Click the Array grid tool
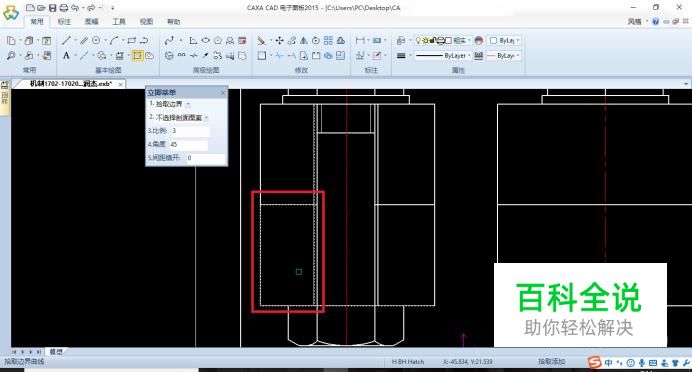Viewport: 692px width, 372px height. pyautogui.click(x=328, y=41)
